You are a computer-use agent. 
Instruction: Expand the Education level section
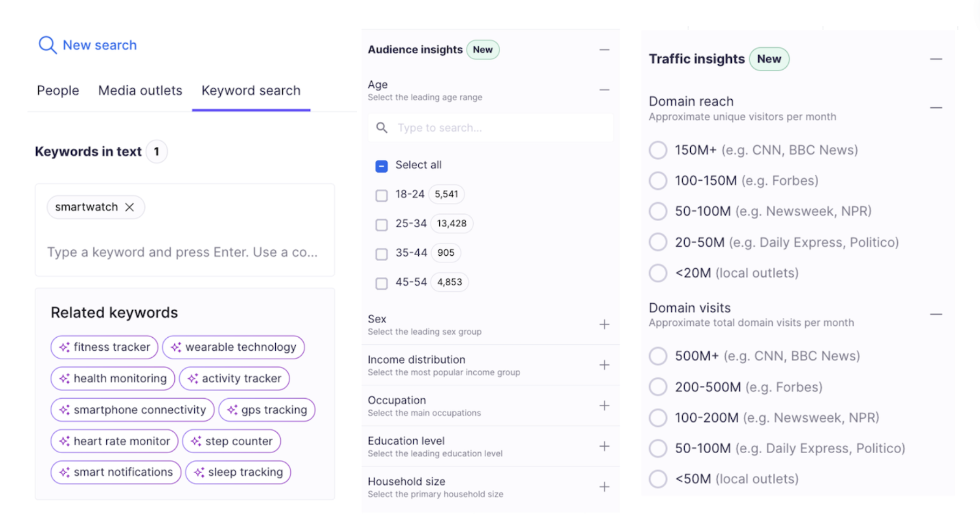[x=605, y=446]
